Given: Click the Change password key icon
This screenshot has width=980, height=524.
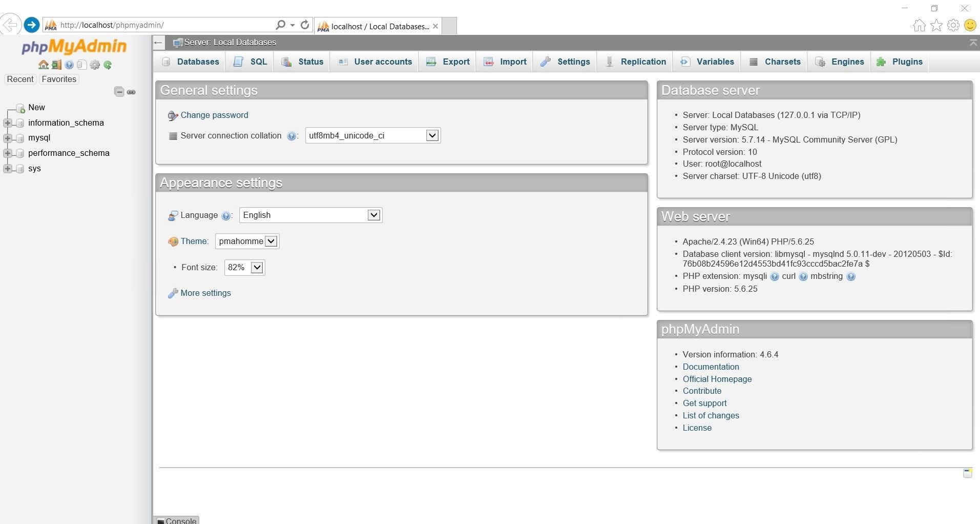Looking at the screenshot, I should point(173,116).
